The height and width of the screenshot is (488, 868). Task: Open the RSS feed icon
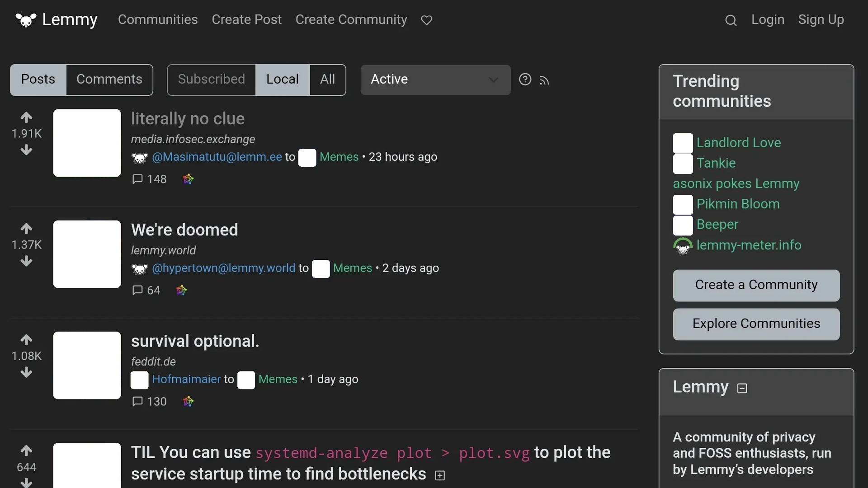tap(544, 80)
